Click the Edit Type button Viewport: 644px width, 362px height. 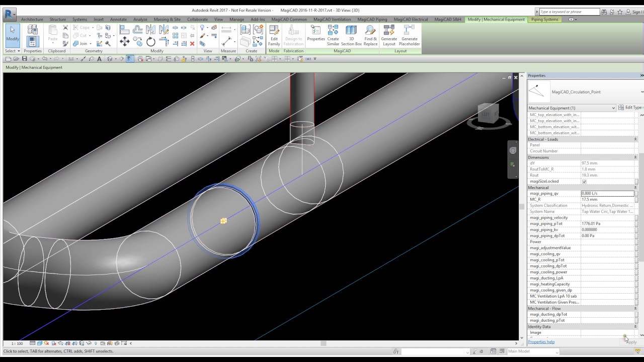pyautogui.click(x=630, y=108)
